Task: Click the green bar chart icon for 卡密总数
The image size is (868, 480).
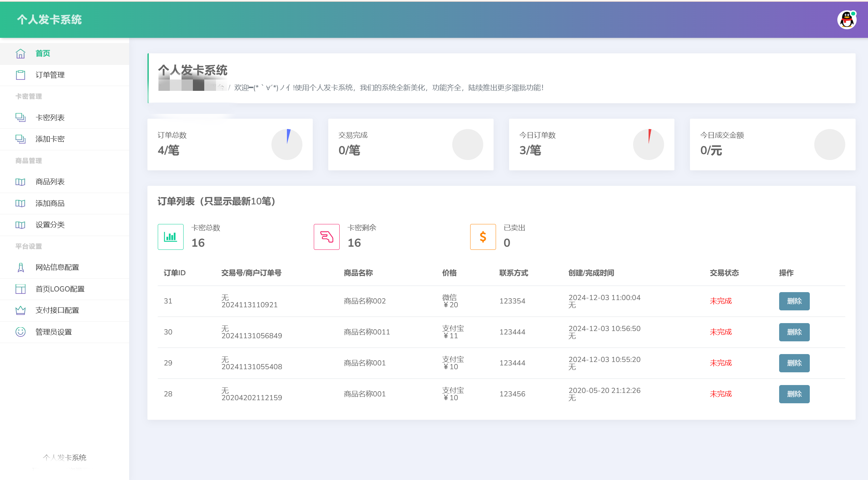Action: pos(170,237)
